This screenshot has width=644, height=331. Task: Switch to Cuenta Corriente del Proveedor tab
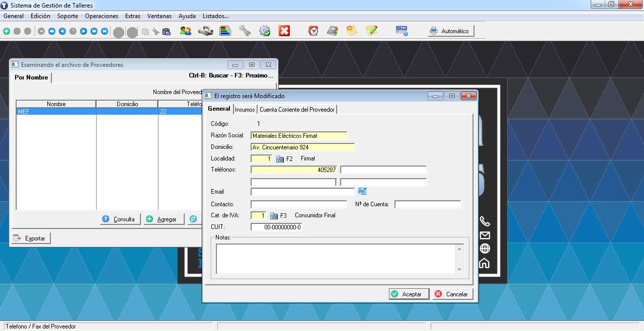click(297, 110)
